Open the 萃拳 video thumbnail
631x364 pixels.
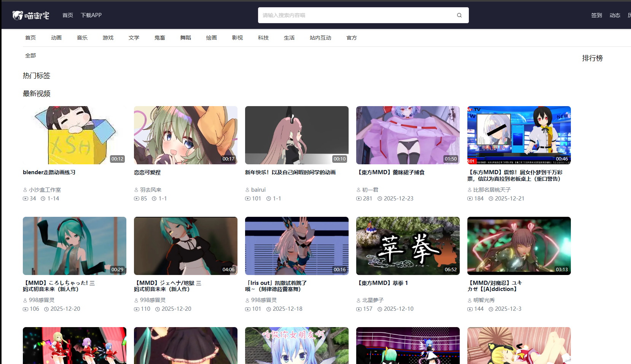pos(408,246)
